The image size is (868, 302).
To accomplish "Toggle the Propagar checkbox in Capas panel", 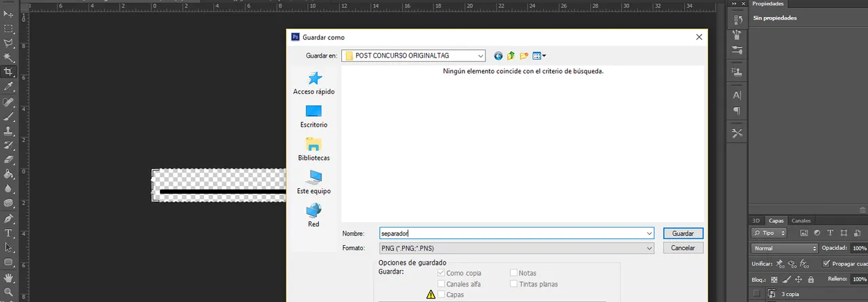I will [826, 263].
